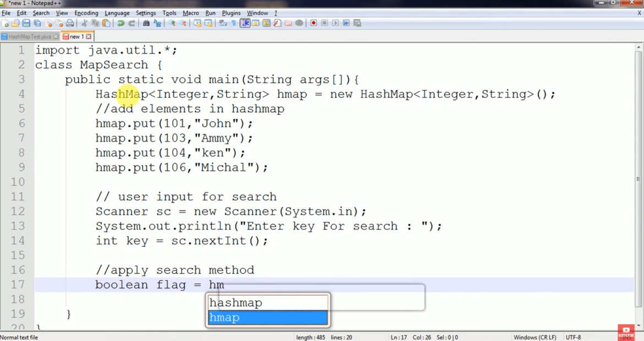Viewport: 644px width, 341px height.
Task: Click the Copy toolbar icon
Action: [x=95, y=23]
